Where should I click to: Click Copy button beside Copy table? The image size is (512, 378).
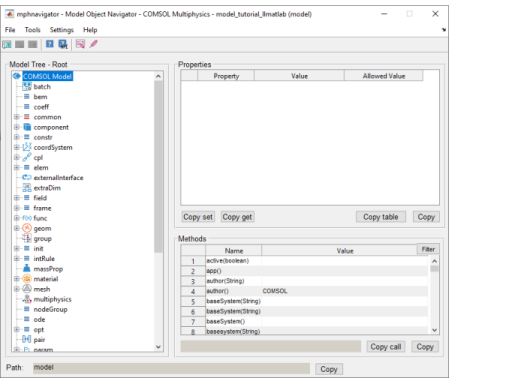pos(426,217)
